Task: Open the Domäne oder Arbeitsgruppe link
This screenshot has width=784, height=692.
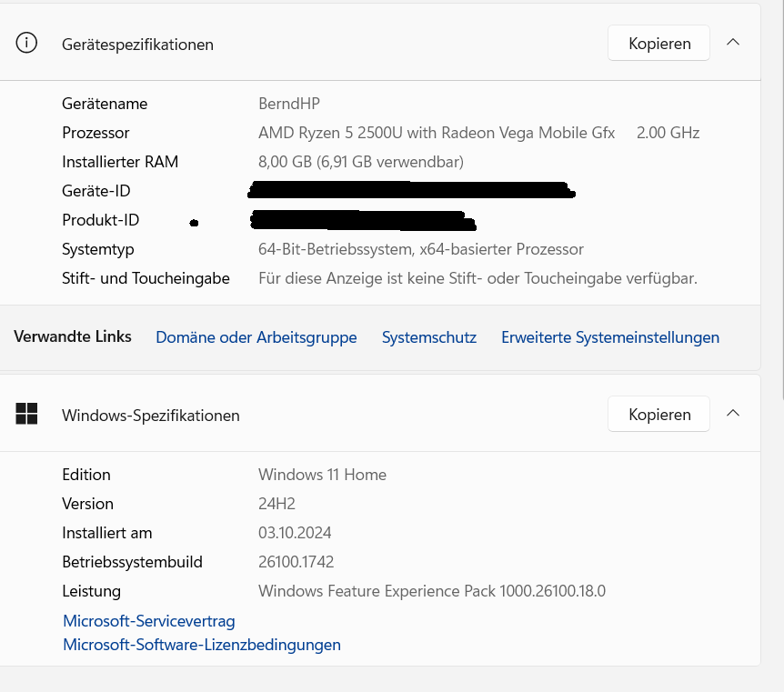Action: point(256,337)
